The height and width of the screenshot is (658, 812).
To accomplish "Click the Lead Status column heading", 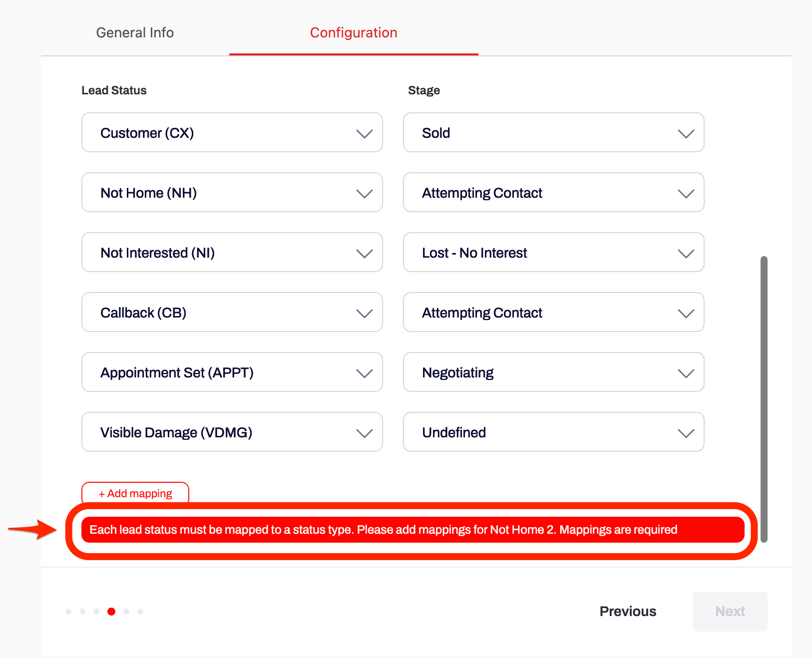I will (114, 90).
